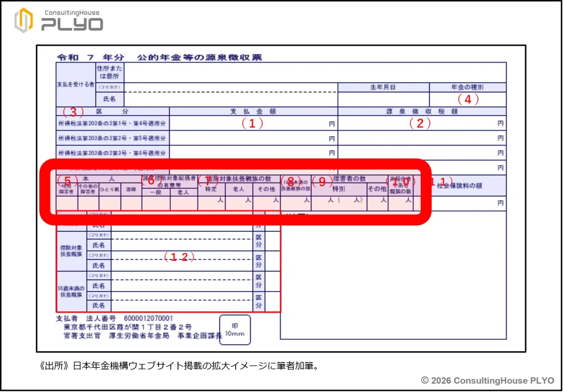Click the red marker (2) under 源泉徴収税額
The image size is (564, 392).
(420, 124)
